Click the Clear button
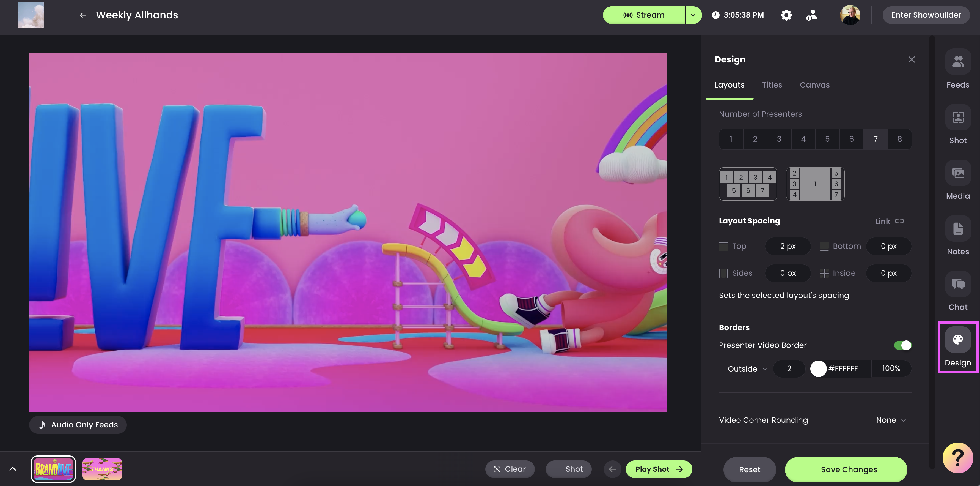 (510, 469)
